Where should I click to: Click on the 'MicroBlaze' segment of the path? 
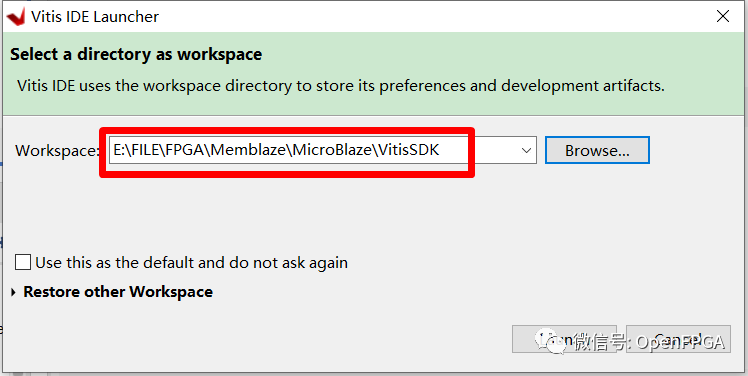pyautogui.click(x=332, y=150)
